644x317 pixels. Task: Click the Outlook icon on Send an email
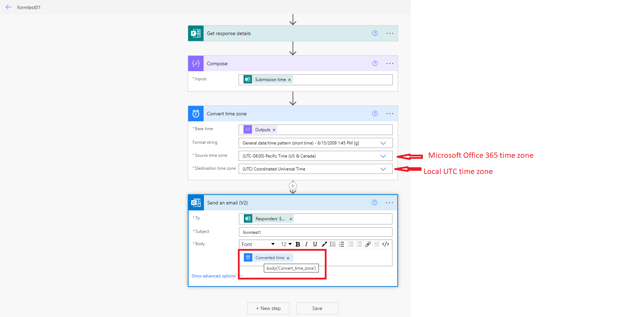point(196,203)
